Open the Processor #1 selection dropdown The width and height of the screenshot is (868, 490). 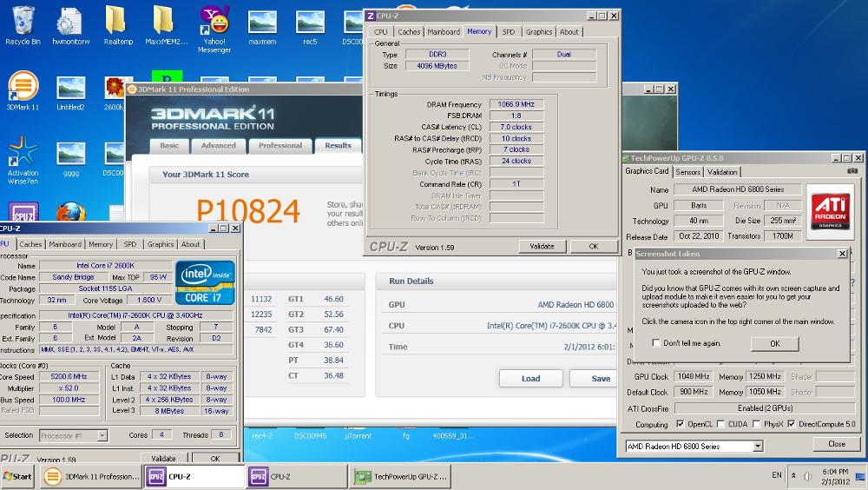(102, 436)
